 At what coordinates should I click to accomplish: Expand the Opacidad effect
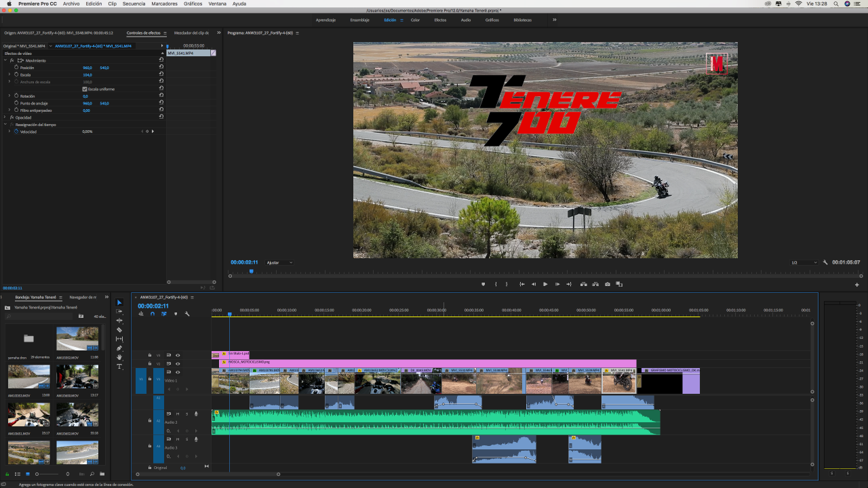[x=5, y=117]
